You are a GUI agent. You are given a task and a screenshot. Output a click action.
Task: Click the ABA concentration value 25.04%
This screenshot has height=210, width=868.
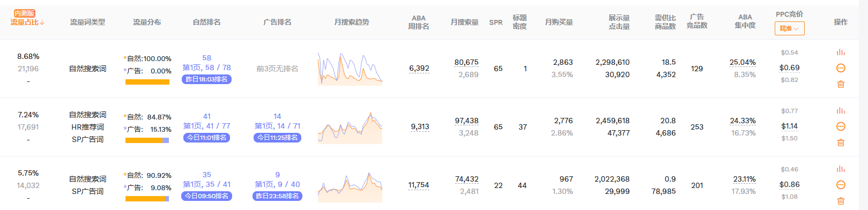point(743,62)
